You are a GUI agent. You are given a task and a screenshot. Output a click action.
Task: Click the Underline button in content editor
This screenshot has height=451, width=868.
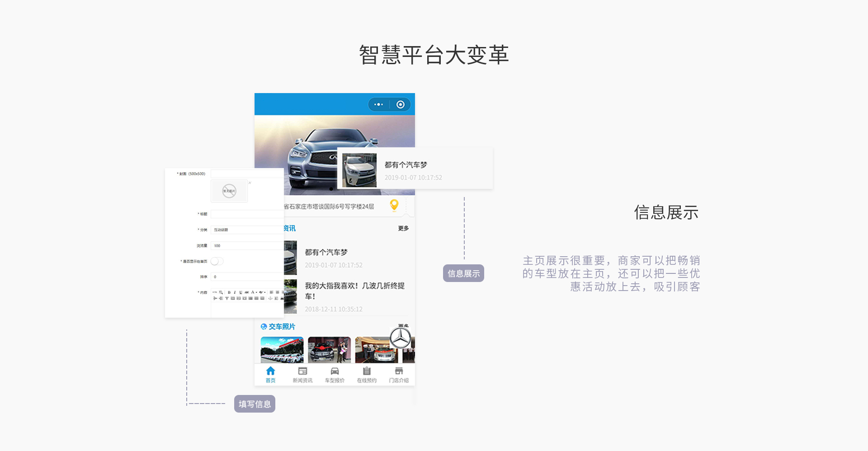coord(241,292)
